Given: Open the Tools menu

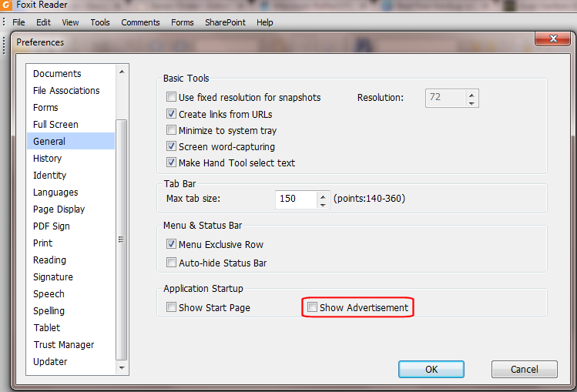Looking at the screenshot, I should tap(100, 22).
